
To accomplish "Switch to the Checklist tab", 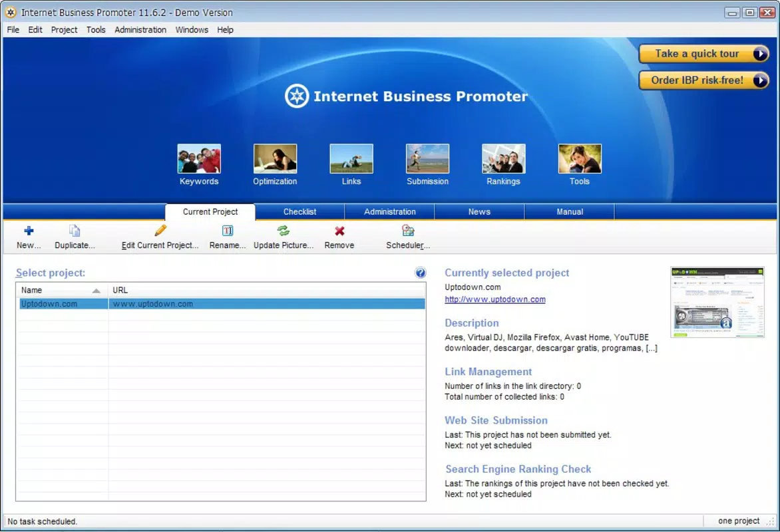I will coord(299,212).
